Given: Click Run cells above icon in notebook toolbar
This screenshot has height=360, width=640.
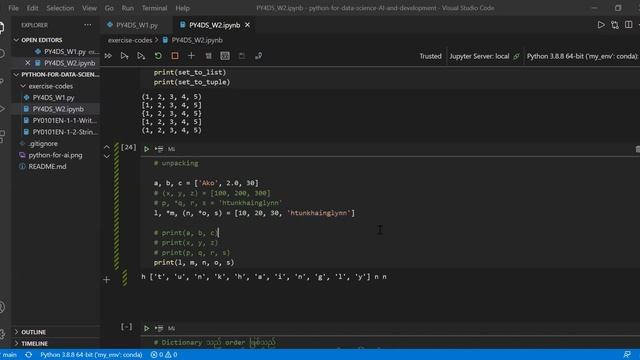Looking at the screenshot, I should (x=124, y=56).
